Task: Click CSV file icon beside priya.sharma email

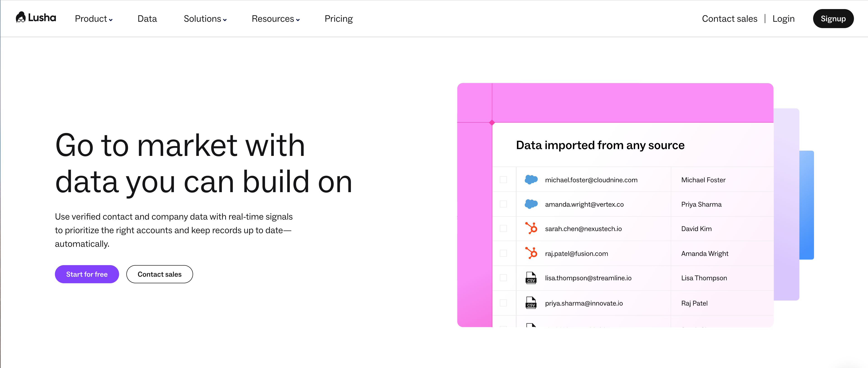Action: [x=531, y=303]
